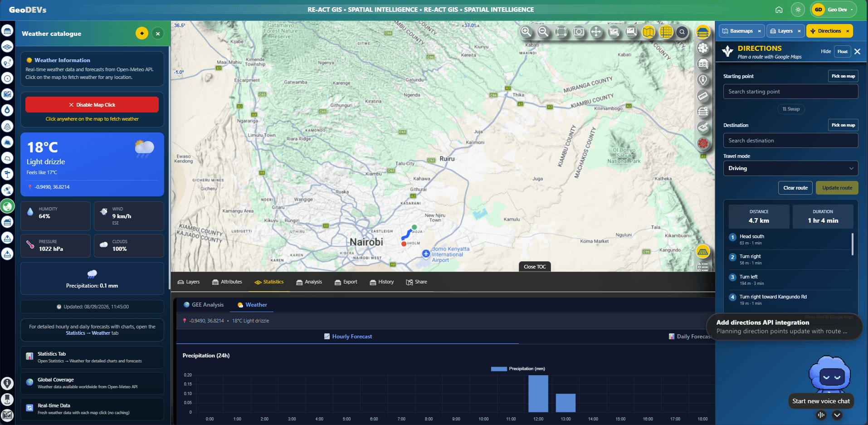
Task: Click Update route button
Action: (837, 188)
